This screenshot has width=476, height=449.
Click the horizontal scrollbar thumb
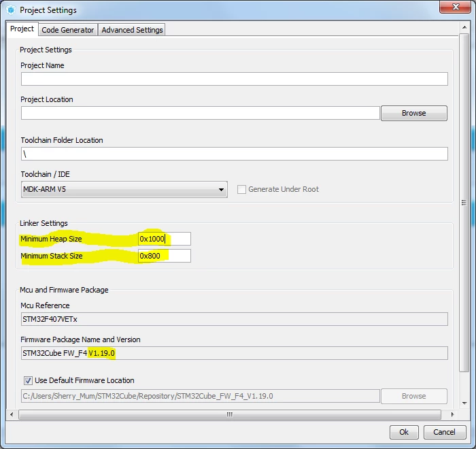[230, 414]
